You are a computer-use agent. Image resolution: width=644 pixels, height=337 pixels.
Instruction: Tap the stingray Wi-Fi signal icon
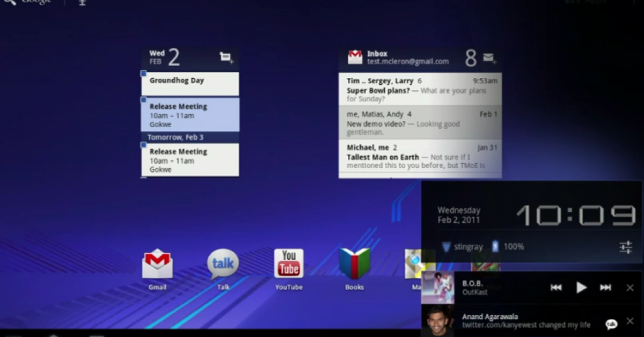(446, 247)
